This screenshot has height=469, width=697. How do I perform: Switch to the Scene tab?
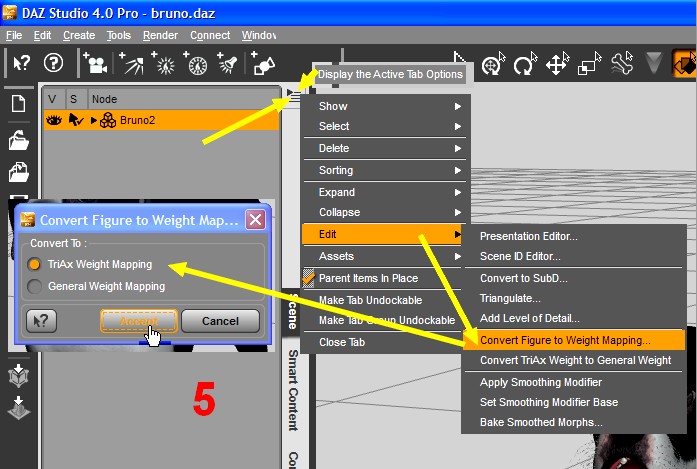pyautogui.click(x=292, y=311)
